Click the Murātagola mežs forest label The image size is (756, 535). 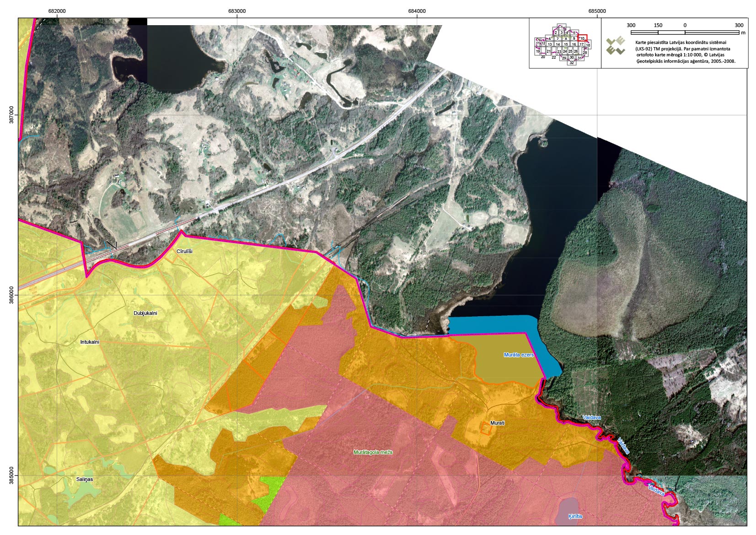click(373, 452)
